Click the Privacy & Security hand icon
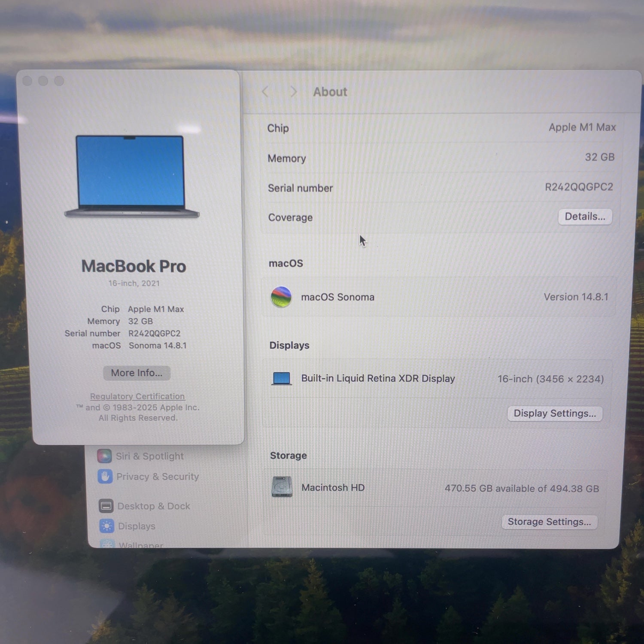The image size is (644, 644). coord(105,476)
